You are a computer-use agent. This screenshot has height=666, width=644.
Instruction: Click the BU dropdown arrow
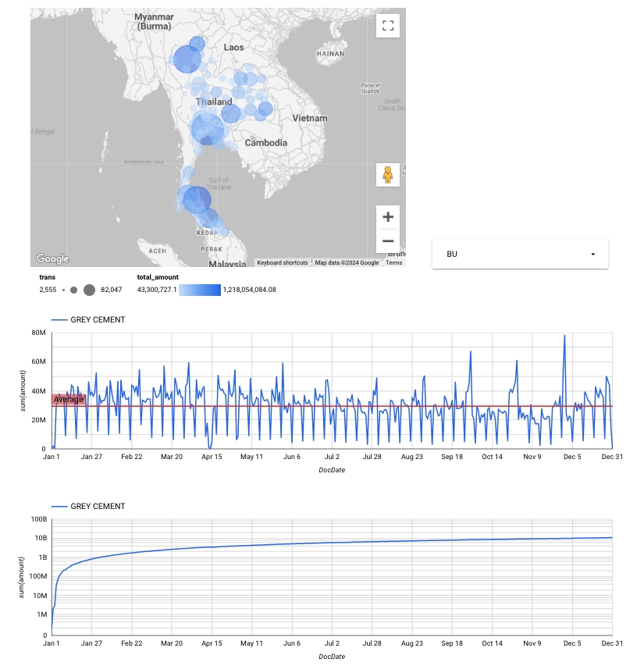point(595,253)
